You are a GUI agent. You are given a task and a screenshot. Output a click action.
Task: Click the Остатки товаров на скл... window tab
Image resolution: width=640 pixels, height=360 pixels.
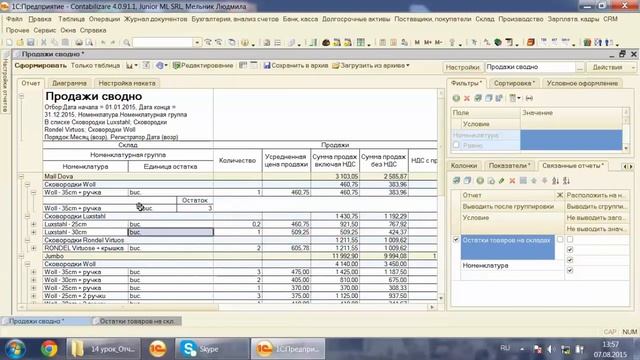click(137, 321)
